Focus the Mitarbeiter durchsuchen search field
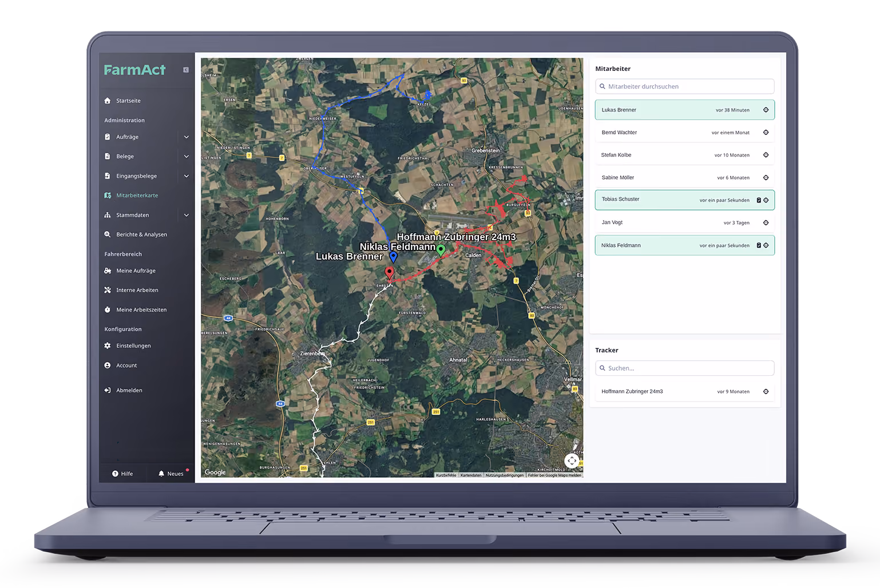The image size is (880, 588). [x=684, y=86]
